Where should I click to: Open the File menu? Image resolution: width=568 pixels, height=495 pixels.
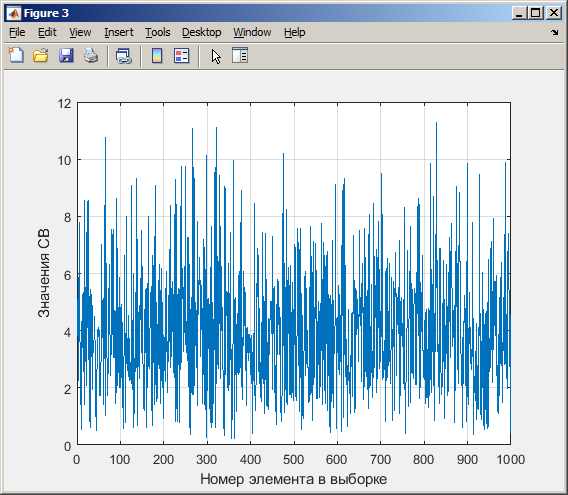[17, 32]
